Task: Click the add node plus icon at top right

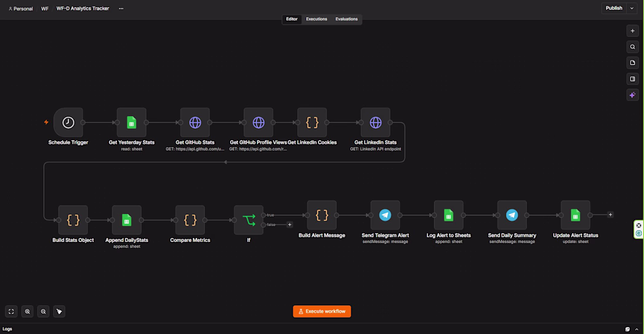Action: pyautogui.click(x=632, y=31)
